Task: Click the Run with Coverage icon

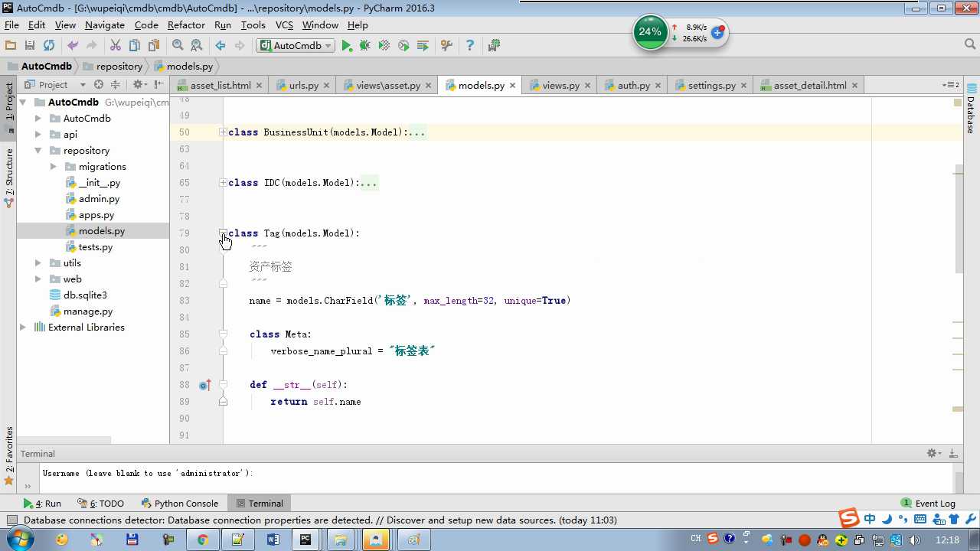Action: (384, 45)
